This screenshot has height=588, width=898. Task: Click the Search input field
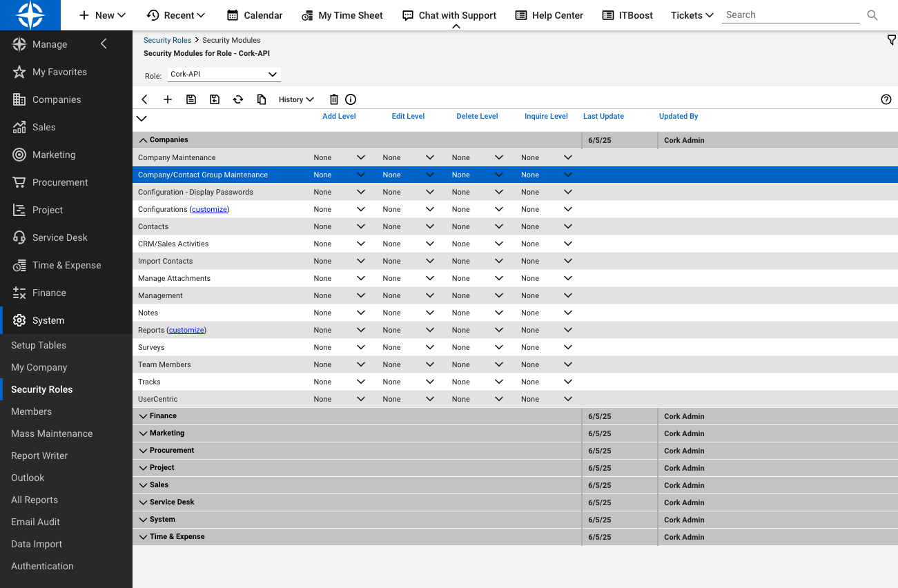791,15
